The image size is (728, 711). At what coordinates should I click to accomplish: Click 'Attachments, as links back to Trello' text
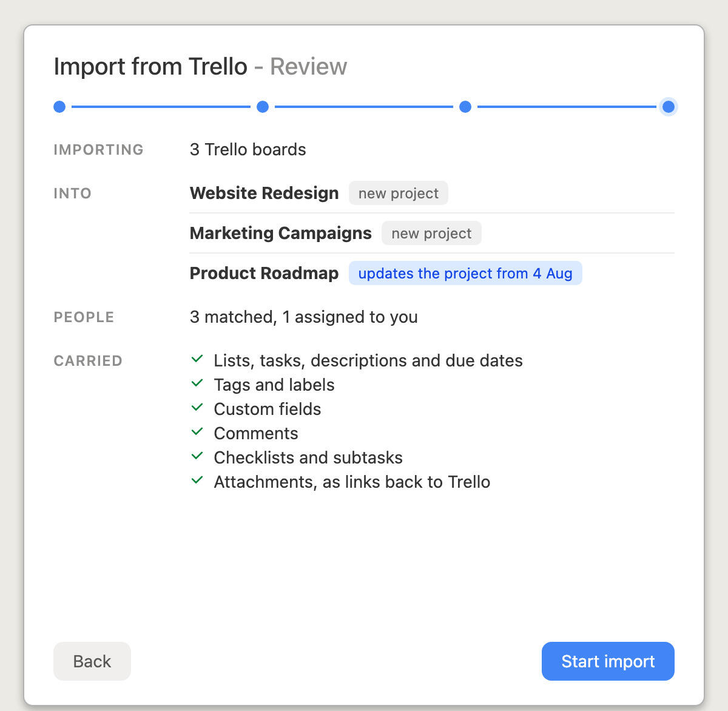click(x=352, y=482)
